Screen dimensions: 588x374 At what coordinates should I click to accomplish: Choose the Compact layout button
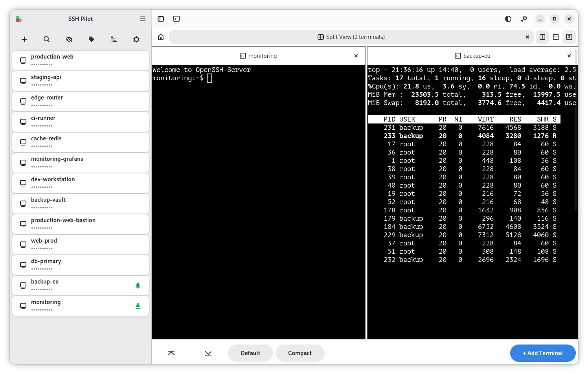click(x=300, y=353)
